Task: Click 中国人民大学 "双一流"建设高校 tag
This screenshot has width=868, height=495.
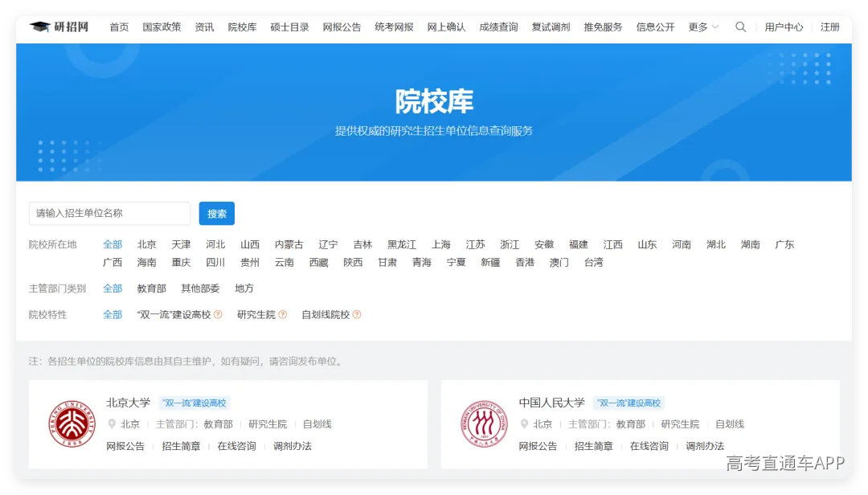Action: pos(628,403)
